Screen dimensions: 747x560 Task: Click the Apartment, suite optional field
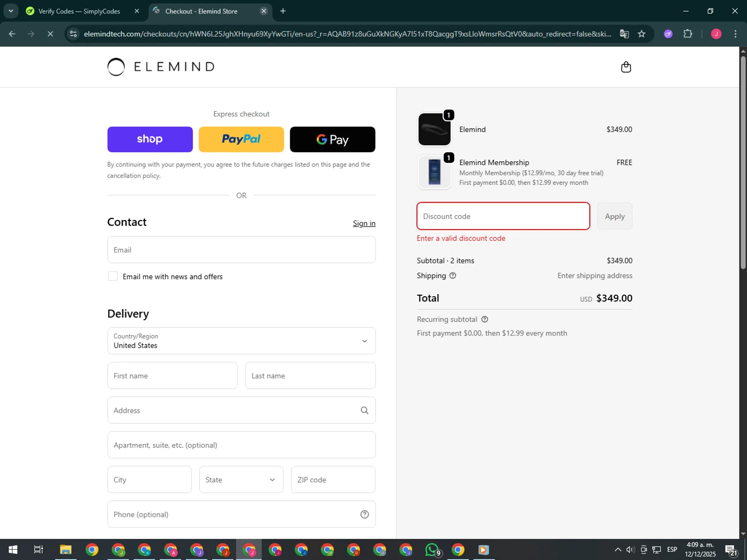click(x=241, y=445)
